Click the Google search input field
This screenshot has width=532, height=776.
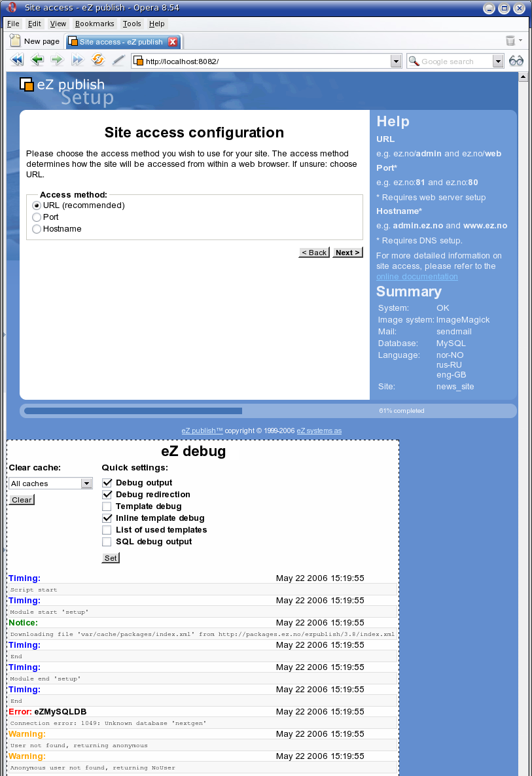click(456, 61)
